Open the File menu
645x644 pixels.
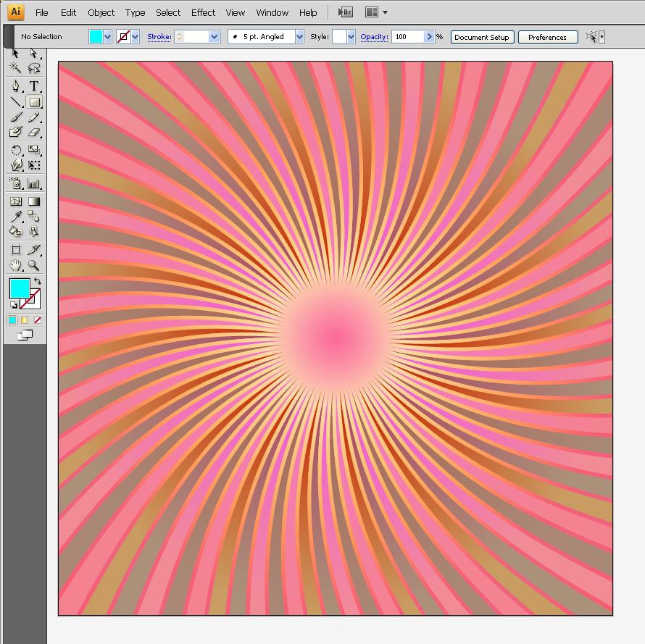point(41,13)
